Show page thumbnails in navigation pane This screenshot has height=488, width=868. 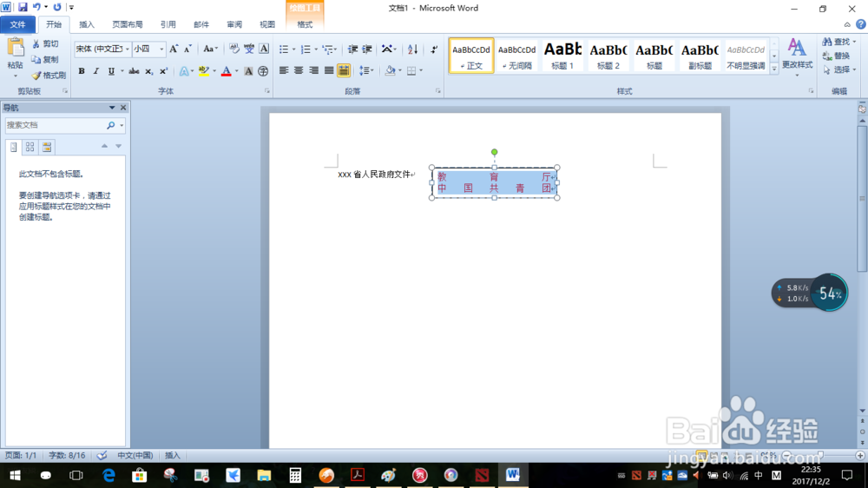[30, 147]
